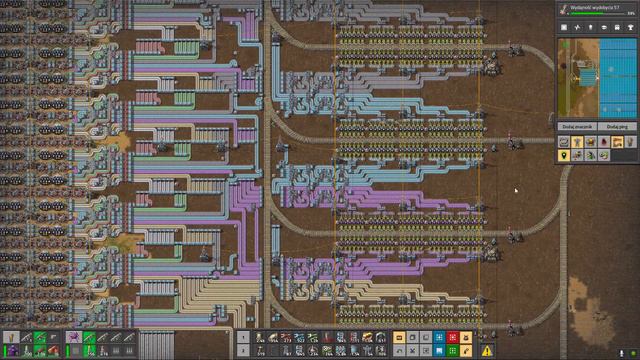Pick the sixth item in quickbar row 2

(x=327, y=350)
